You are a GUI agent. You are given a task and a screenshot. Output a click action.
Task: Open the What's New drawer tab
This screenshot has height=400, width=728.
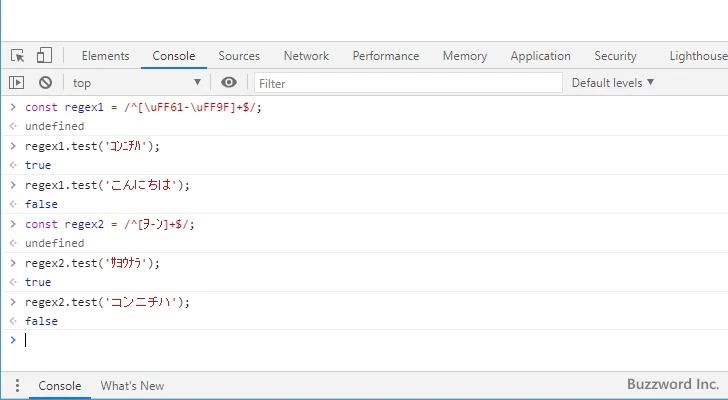(132, 386)
